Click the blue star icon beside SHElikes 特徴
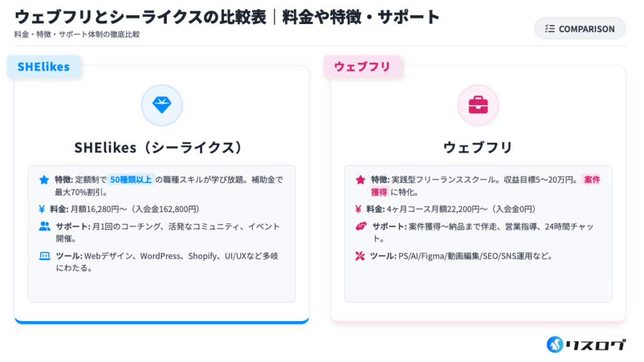The height and width of the screenshot is (362, 644). [44, 179]
